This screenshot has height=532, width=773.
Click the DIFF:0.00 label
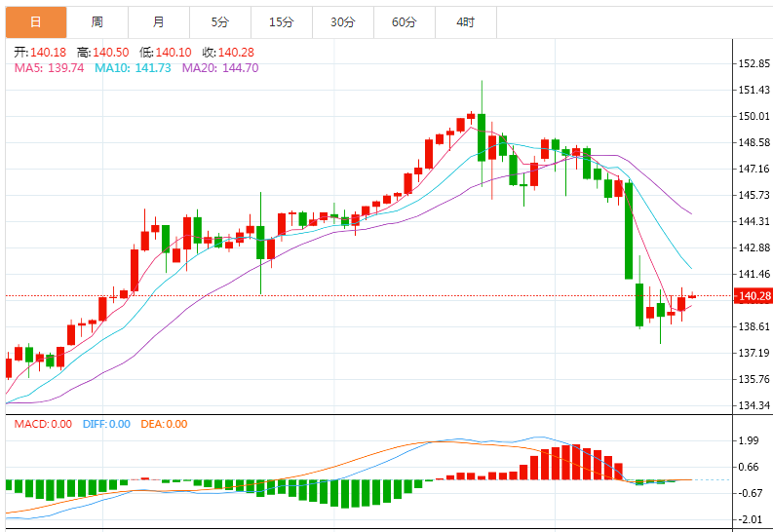point(106,424)
